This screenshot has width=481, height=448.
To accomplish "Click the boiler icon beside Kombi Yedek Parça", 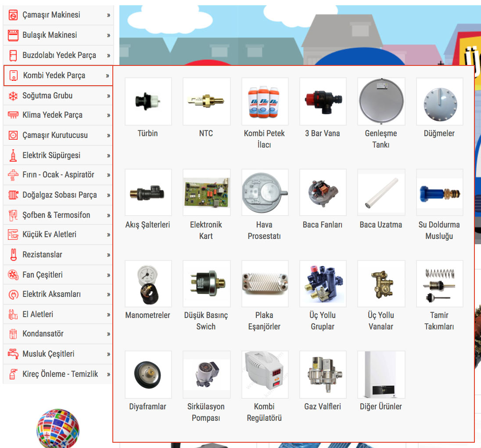I will [x=14, y=76].
